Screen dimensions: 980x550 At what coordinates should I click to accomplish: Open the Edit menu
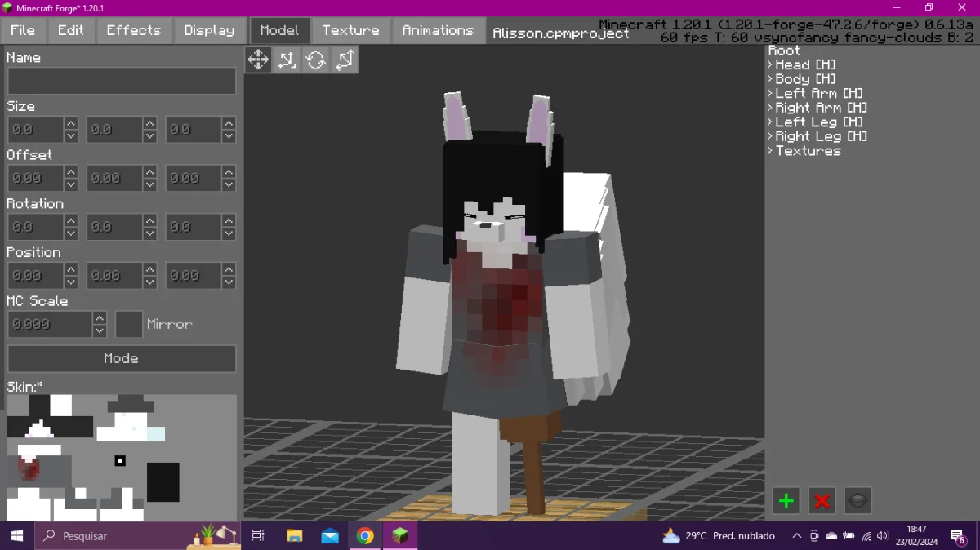(71, 30)
